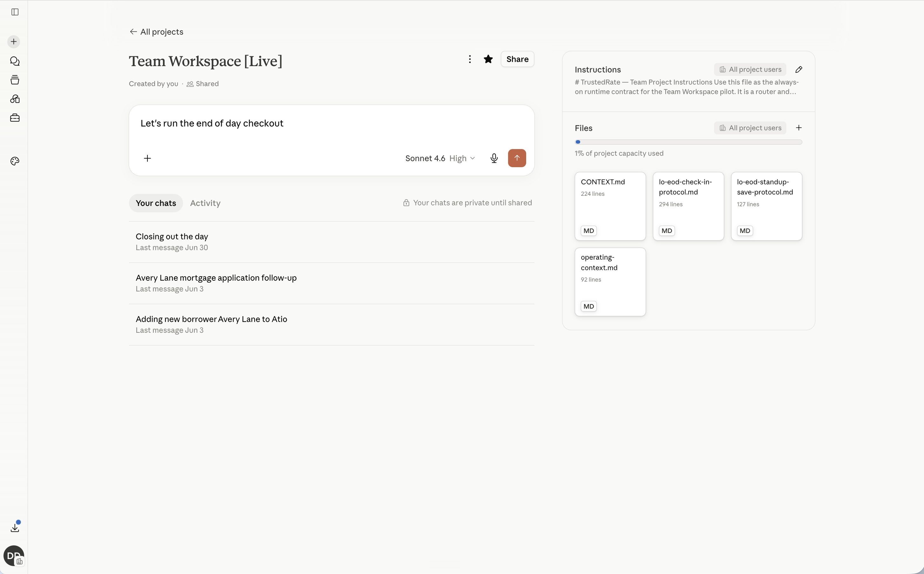Open the palette icon in sidebar
Viewport: 924px width, 574px height.
pos(15,161)
